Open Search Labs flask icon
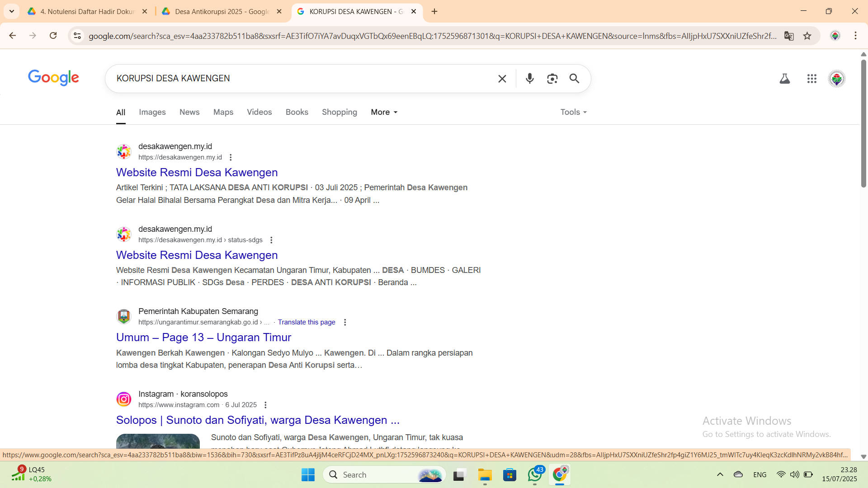Screen dimensions: 868x488 point(785,79)
